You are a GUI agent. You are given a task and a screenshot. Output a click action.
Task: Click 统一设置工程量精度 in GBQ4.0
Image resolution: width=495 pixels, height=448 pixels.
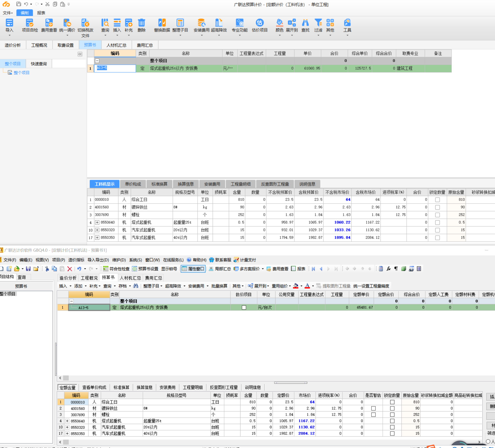371,286
